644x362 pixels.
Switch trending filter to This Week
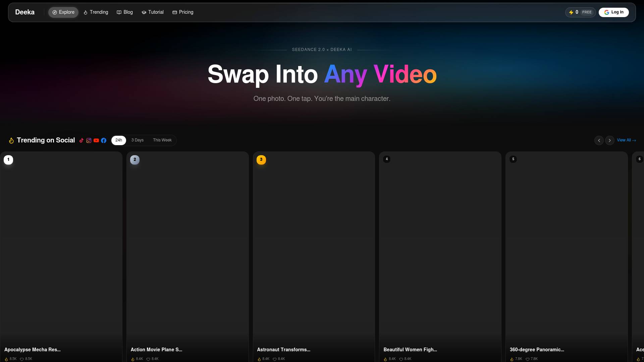pyautogui.click(x=162, y=140)
